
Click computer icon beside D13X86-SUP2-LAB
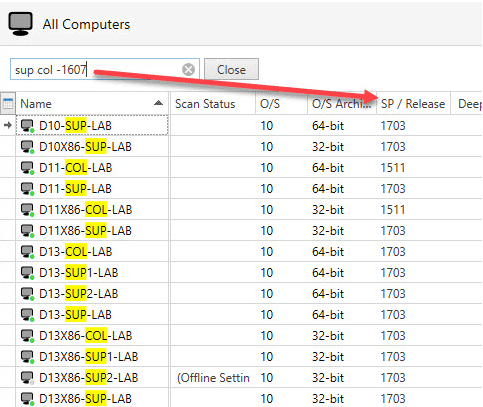coord(28,378)
